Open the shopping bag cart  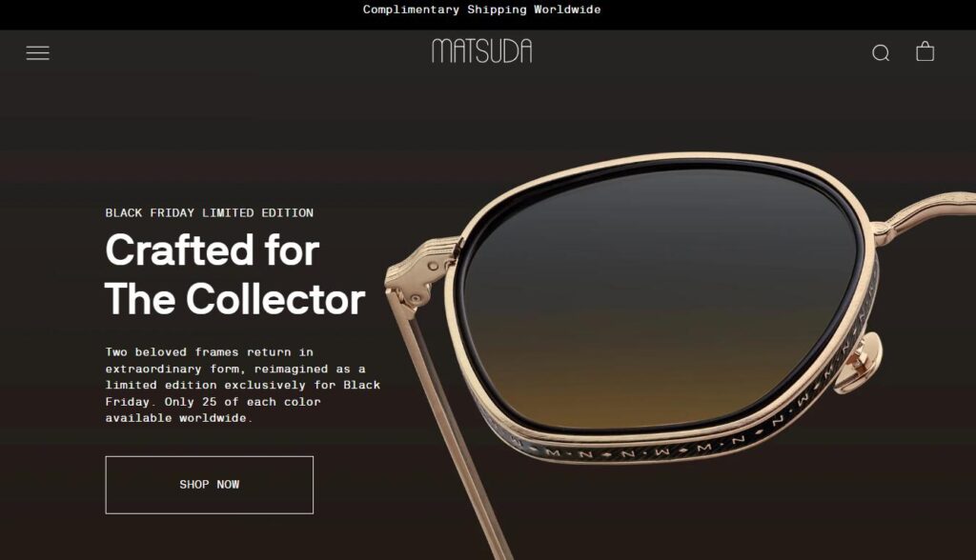(925, 51)
